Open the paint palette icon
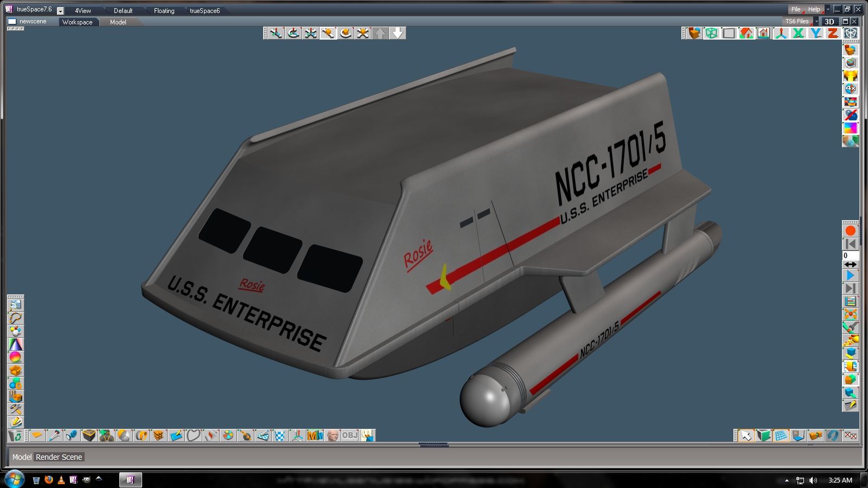The width and height of the screenshot is (868, 488). click(228, 435)
